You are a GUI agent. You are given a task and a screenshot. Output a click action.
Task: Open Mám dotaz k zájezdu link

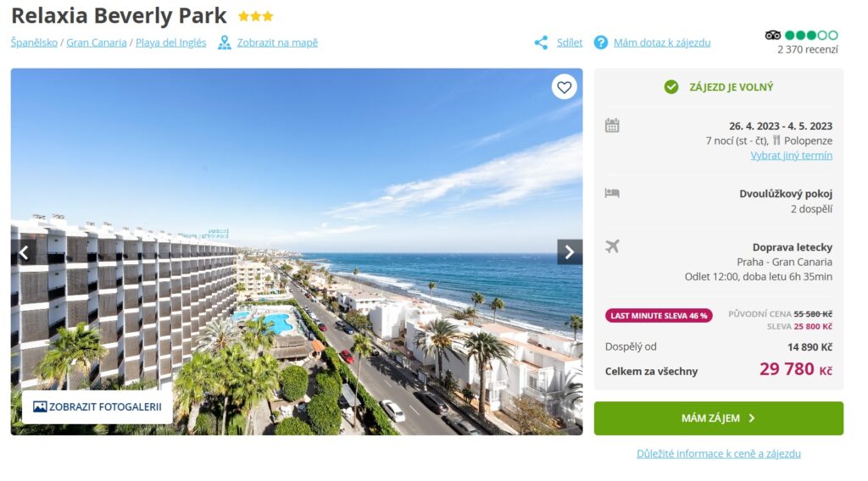tap(661, 42)
